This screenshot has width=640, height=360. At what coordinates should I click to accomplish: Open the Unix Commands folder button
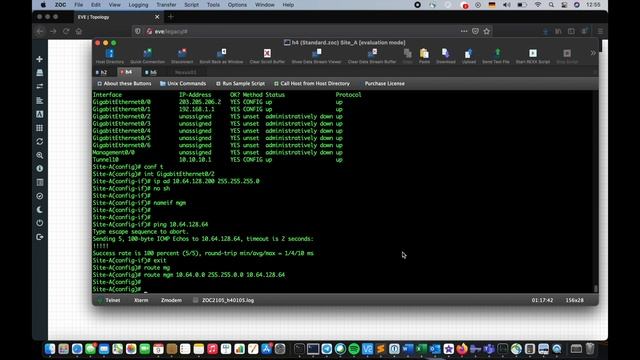tap(183, 83)
